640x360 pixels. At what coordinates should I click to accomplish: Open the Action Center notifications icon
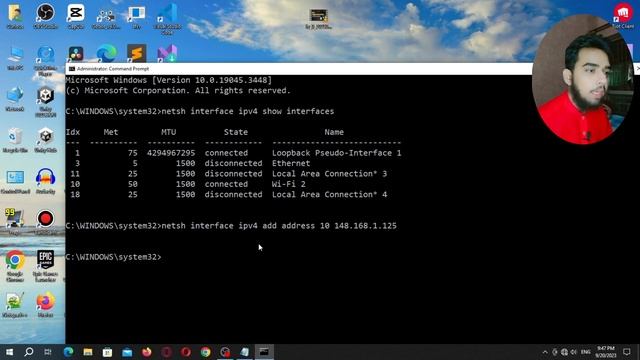click(x=627, y=352)
